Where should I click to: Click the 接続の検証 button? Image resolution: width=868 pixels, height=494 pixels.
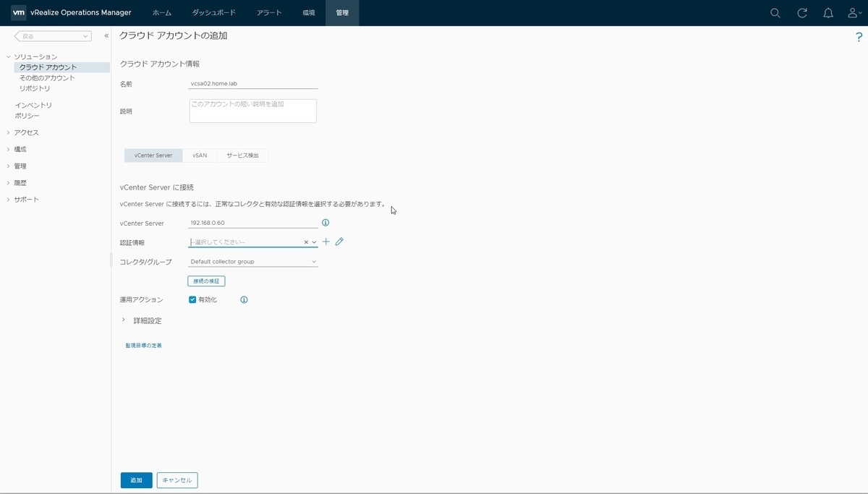[206, 281]
